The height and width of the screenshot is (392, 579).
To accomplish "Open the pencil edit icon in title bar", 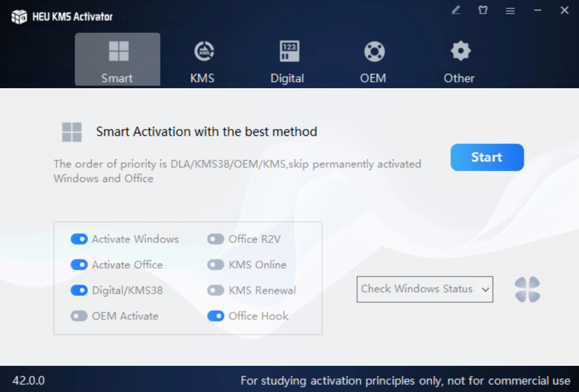I will tap(456, 10).
